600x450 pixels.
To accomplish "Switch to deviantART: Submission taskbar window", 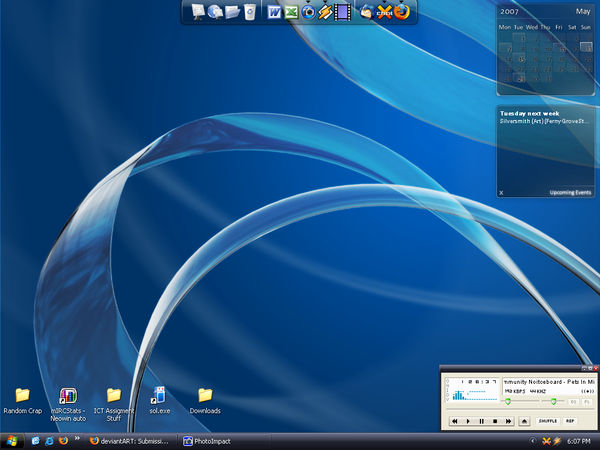I will pyautogui.click(x=129, y=441).
